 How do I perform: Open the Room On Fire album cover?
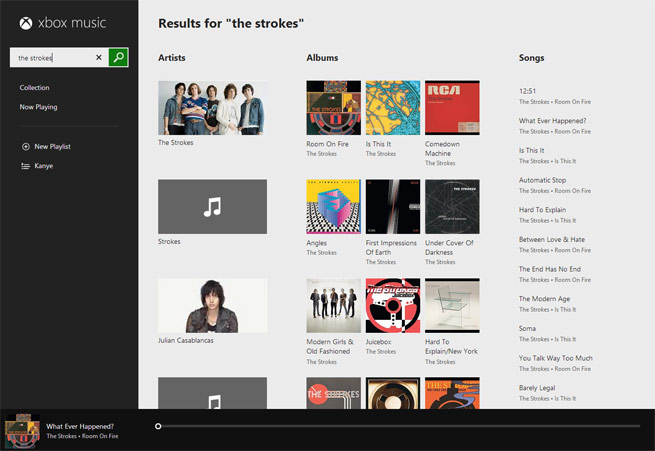[x=333, y=108]
